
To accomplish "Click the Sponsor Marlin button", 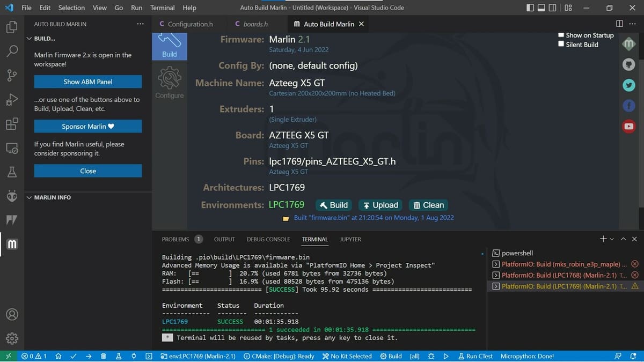I will pyautogui.click(x=87, y=127).
